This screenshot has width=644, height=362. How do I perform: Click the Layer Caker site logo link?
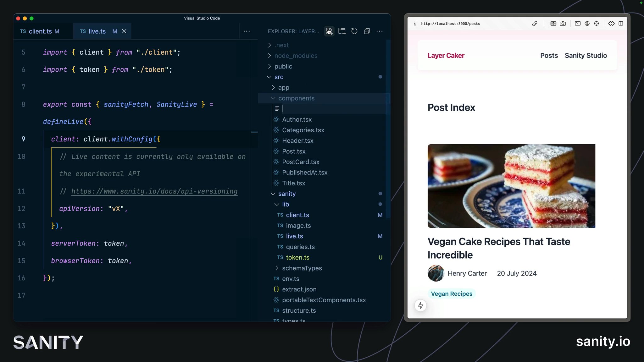click(x=446, y=56)
